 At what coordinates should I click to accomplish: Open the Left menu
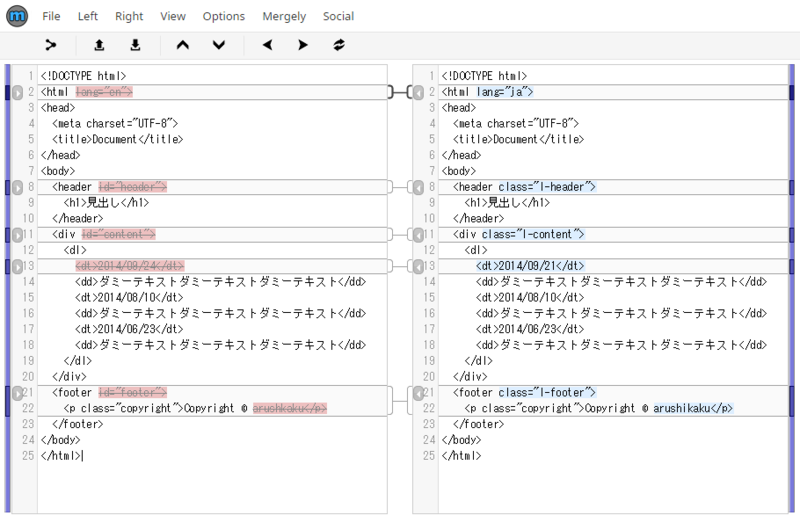(x=88, y=16)
